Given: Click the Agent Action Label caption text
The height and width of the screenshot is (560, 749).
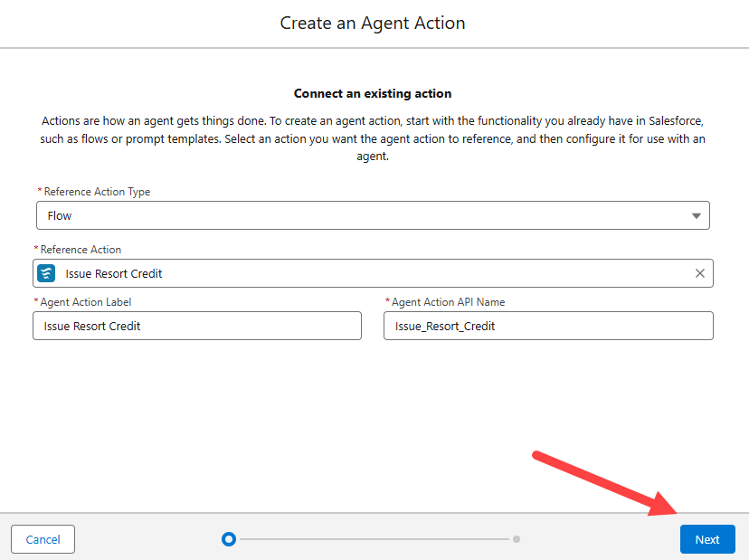Looking at the screenshot, I should pos(87,302).
